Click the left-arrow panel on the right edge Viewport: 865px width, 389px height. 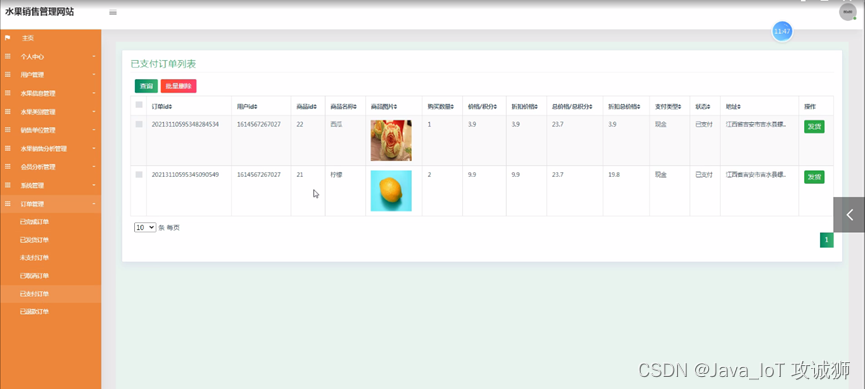pos(849,215)
